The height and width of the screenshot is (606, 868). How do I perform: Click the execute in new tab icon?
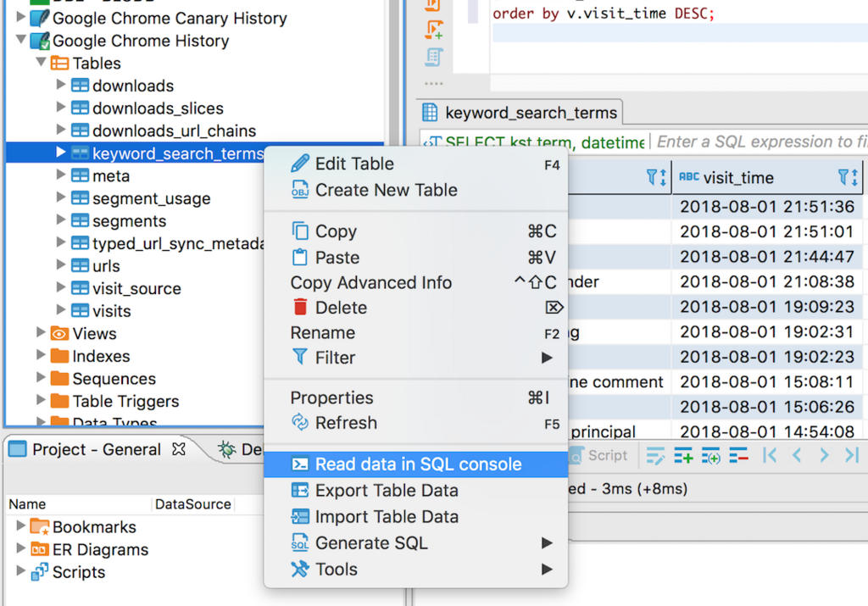coord(434,30)
